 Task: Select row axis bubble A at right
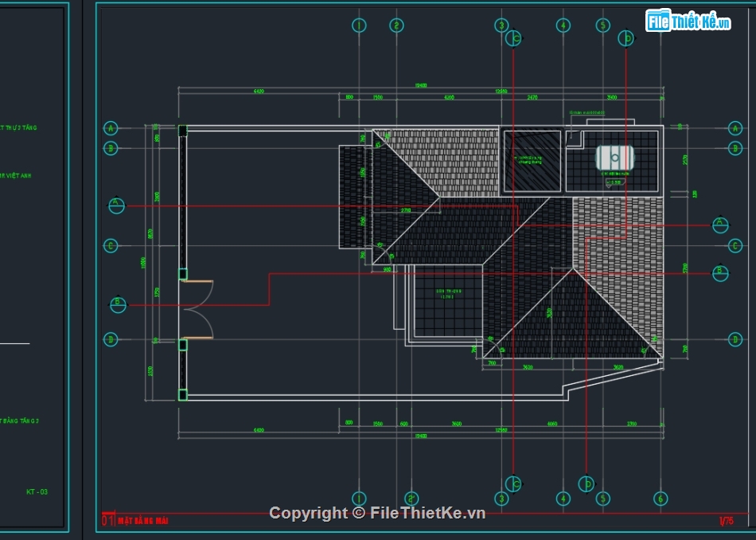click(735, 128)
